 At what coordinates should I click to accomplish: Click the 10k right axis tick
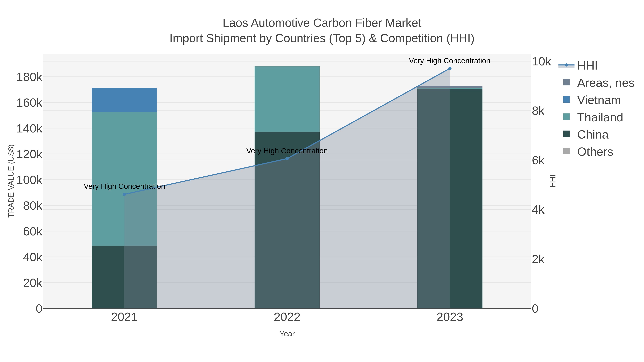541,62
